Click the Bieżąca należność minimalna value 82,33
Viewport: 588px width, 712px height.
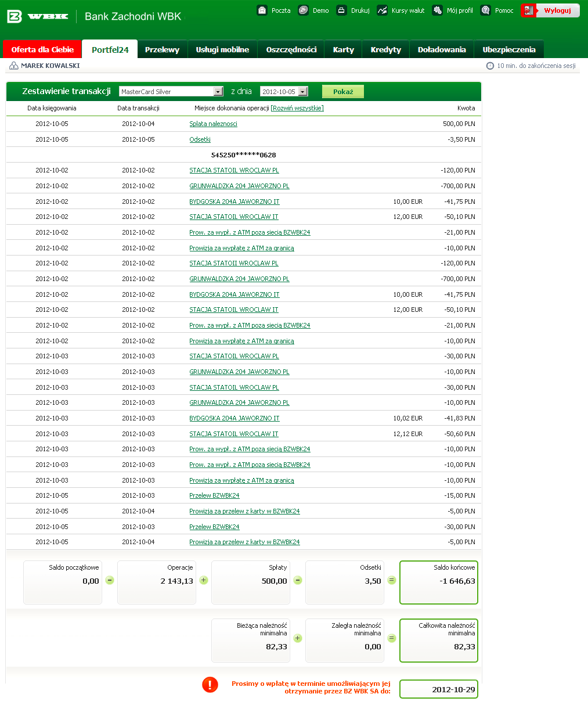pos(276,646)
